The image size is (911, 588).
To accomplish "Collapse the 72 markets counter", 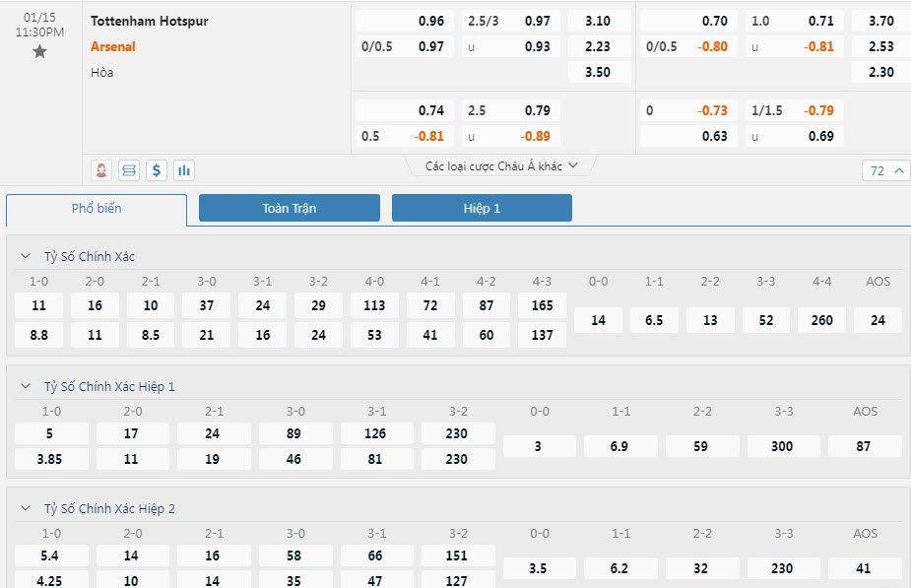I will point(885,170).
